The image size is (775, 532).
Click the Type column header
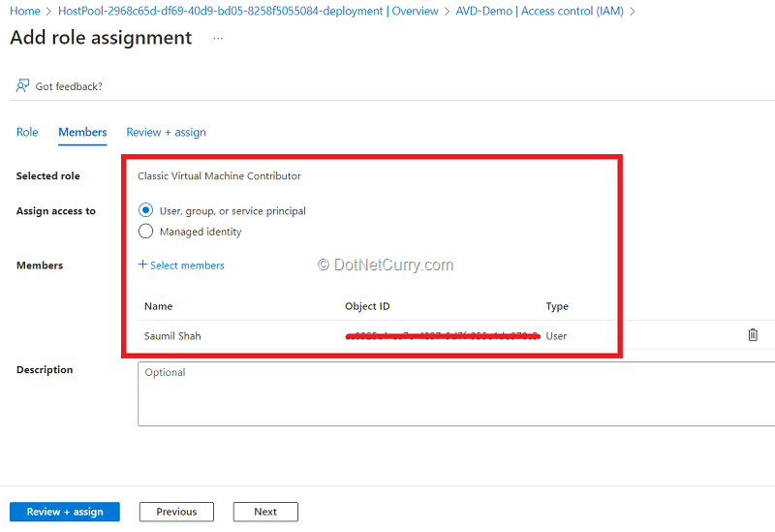(557, 306)
